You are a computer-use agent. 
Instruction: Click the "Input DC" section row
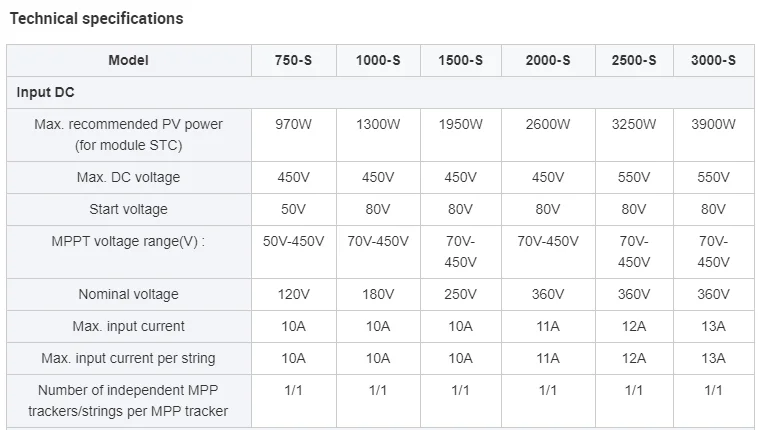[x=46, y=92]
